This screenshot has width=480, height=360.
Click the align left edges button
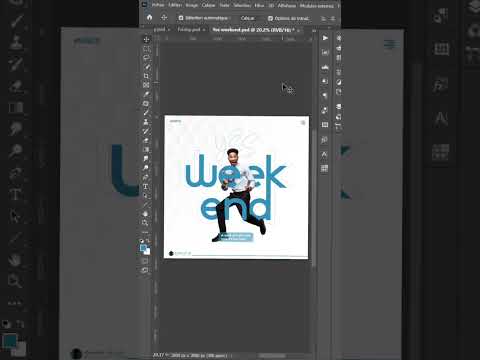[323, 18]
